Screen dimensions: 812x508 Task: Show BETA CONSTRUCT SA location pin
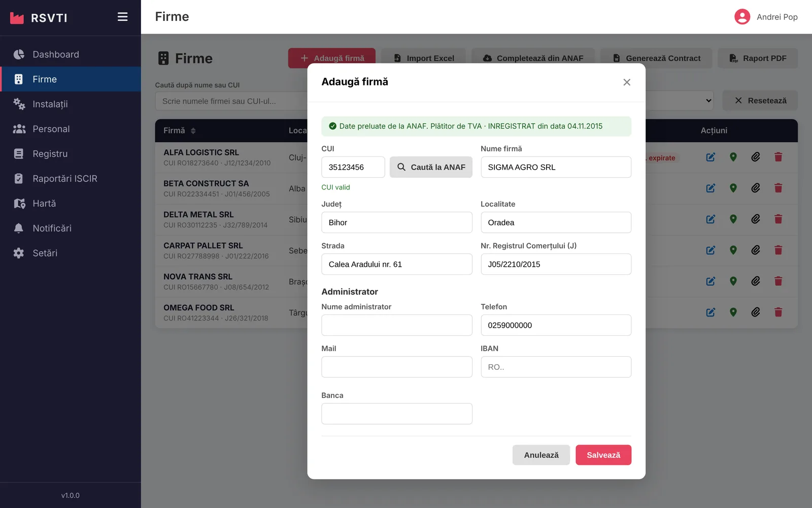733,188
